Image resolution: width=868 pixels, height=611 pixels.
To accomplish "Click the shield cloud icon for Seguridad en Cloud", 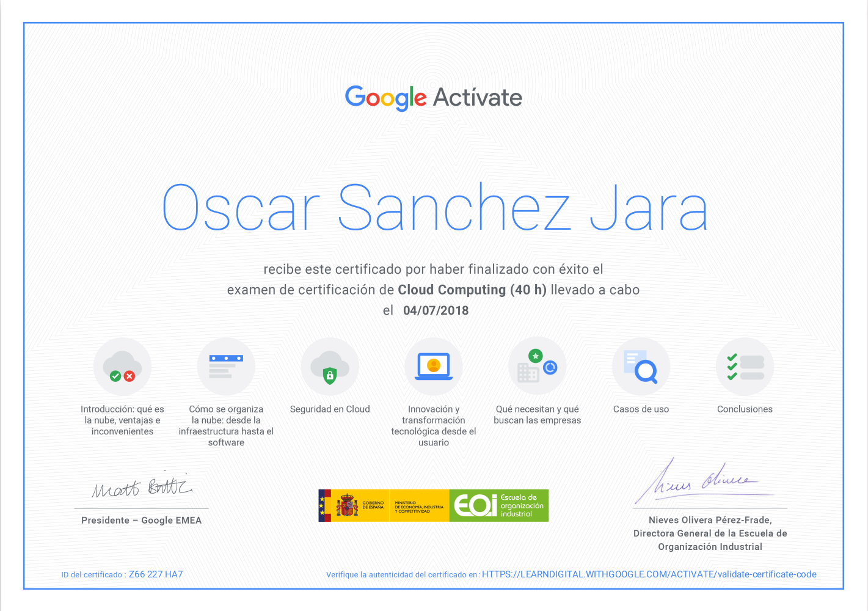I will point(330,367).
